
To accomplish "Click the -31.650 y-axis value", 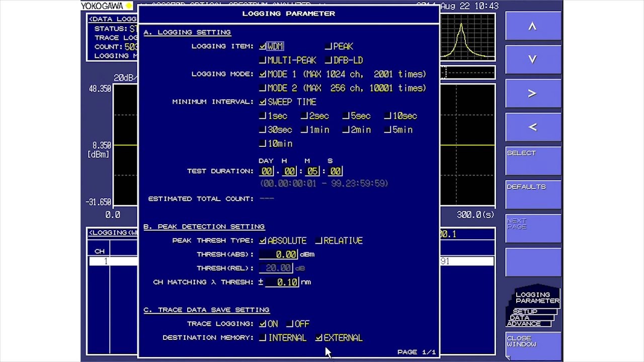I will [x=99, y=202].
